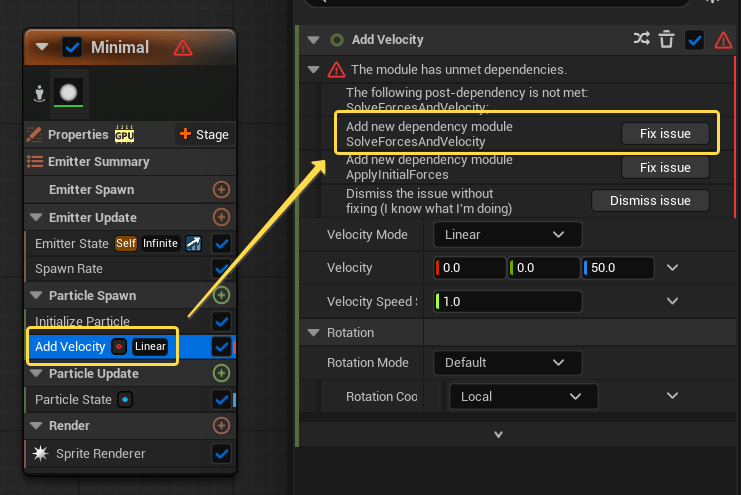Open the Velocity Mode dropdown
The width and height of the screenshot is (741, 495).
point(508,235)
